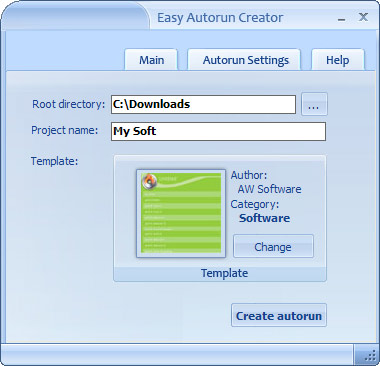The height and width of the screenshot is (366, 380).
Task: Open the Help tab
Action: [338, 60]
